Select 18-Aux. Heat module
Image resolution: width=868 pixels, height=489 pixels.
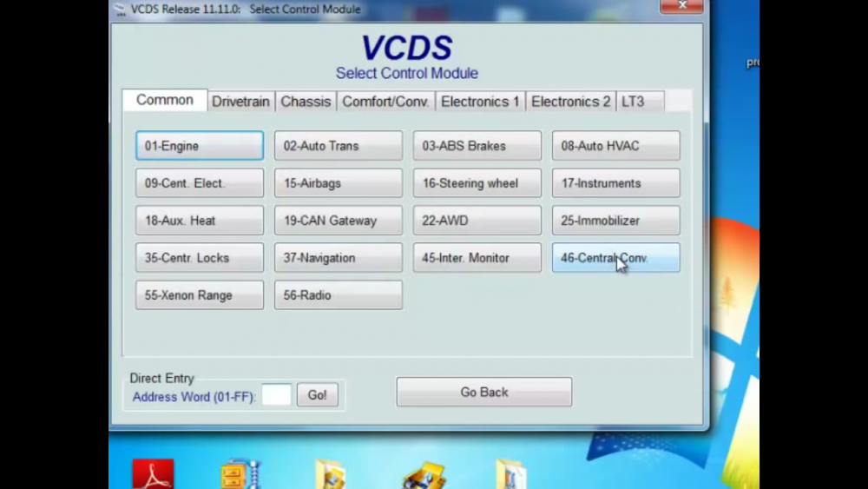(x=200, y=221)
